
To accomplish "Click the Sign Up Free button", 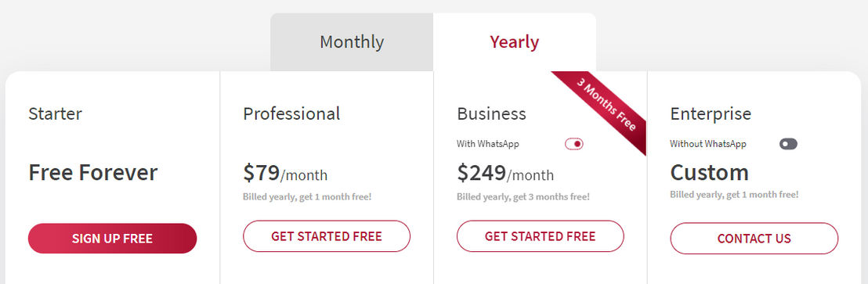I will coord(112,239).
